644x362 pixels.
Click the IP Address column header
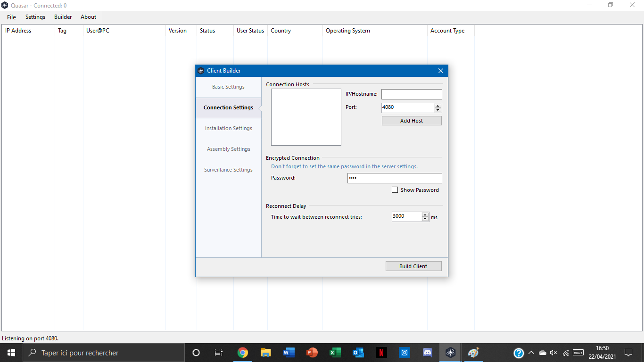[28, 31]
